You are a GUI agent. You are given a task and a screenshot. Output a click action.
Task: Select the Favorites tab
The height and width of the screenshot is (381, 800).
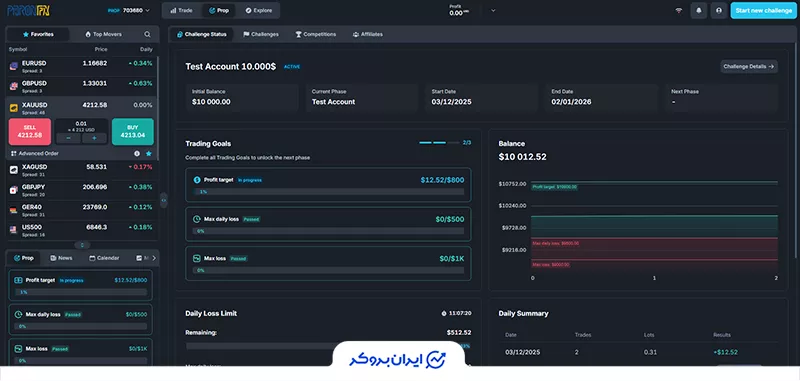click(38, 34)
